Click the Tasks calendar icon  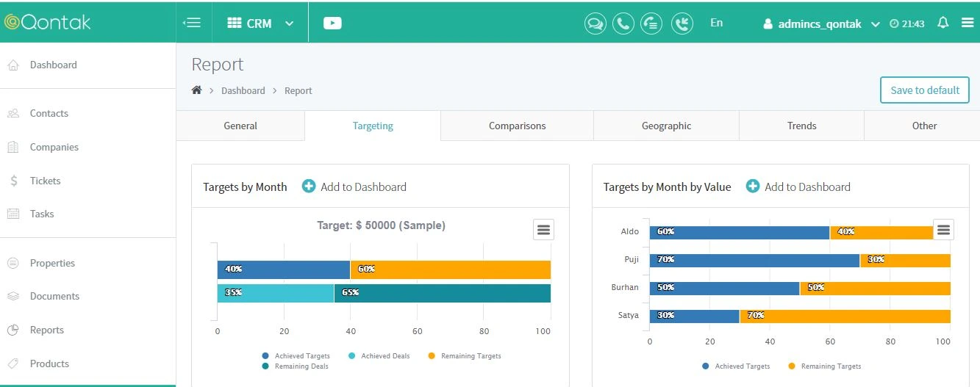pyautogui.click(x=12, y=214)
